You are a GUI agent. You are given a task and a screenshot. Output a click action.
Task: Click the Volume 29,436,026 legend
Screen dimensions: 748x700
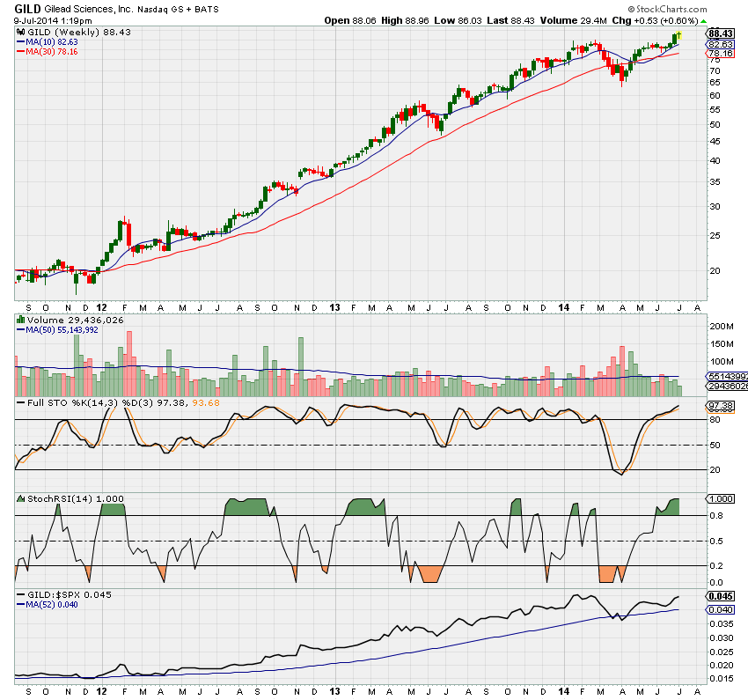pyautogui.click(x=75, y=320)
